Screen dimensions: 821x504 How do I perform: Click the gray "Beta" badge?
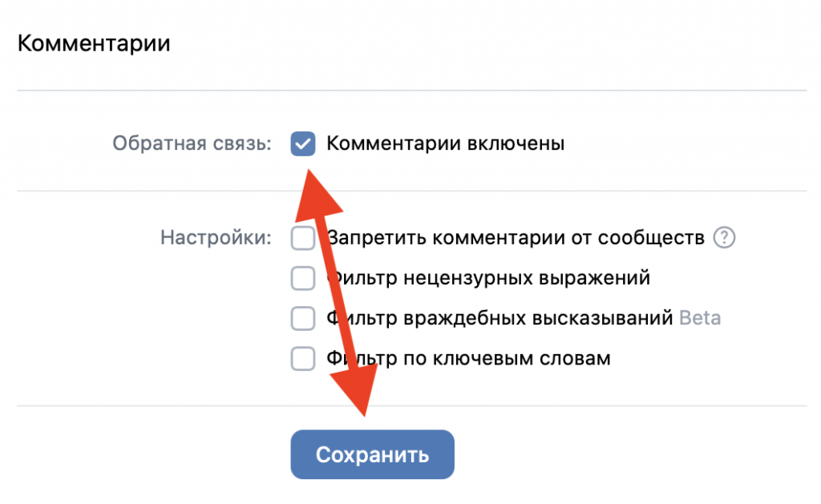(700, 318)
